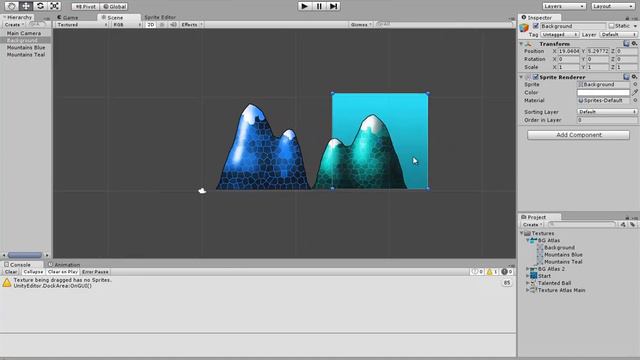Viewport: 640px width, 360px height.
Task: Switch to the Sprite Editor tab
Action: coord(160,18)
